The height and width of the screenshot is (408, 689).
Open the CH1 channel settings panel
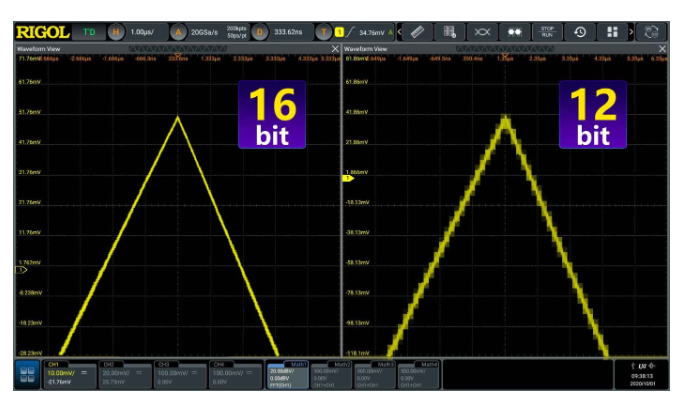(69, 375)
